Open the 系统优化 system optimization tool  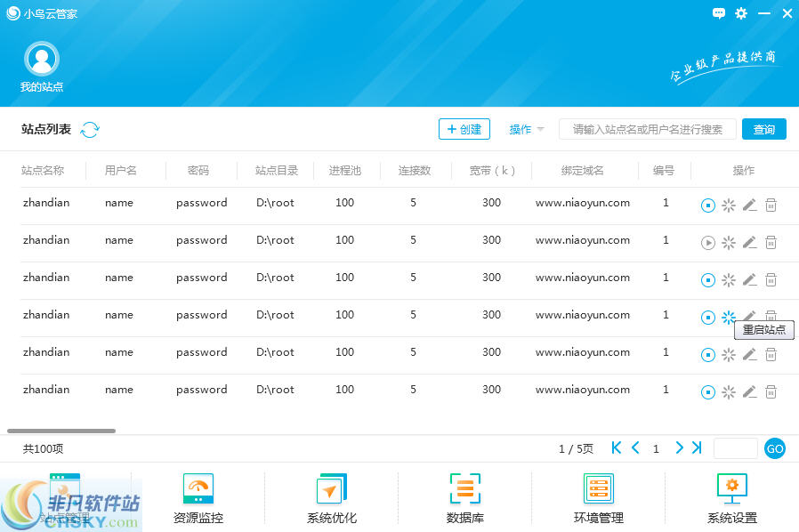point(331,496)
